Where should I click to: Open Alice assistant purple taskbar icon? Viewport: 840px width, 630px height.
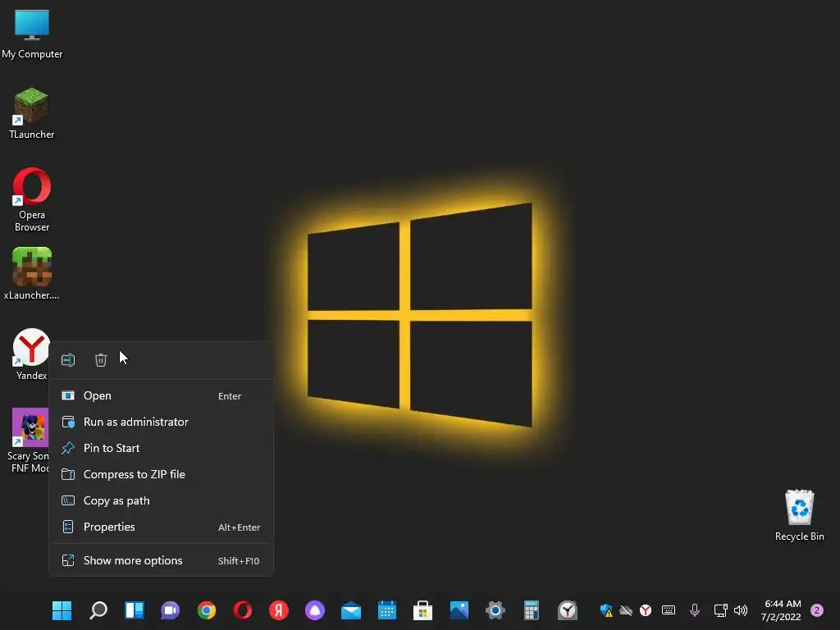[x=315, y=610]
